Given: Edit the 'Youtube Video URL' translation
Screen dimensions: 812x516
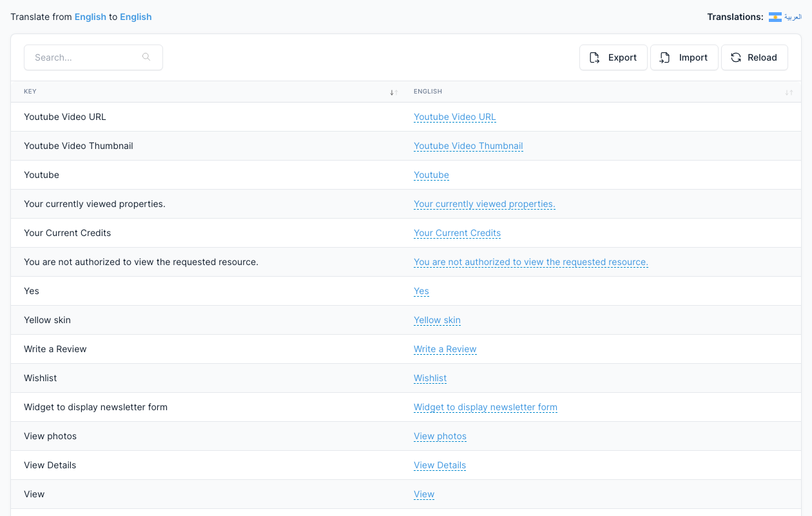Looking at the screenshot, I should [x=455, y=117].
